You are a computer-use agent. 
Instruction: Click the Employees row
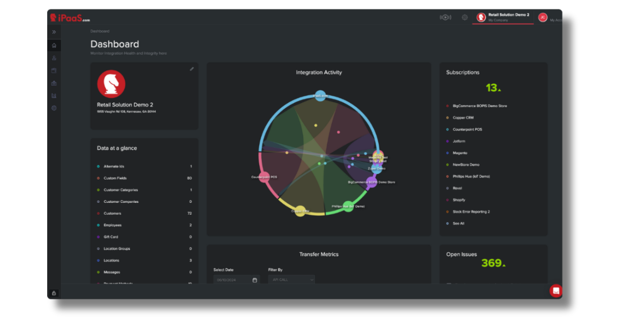coord(144,225)
